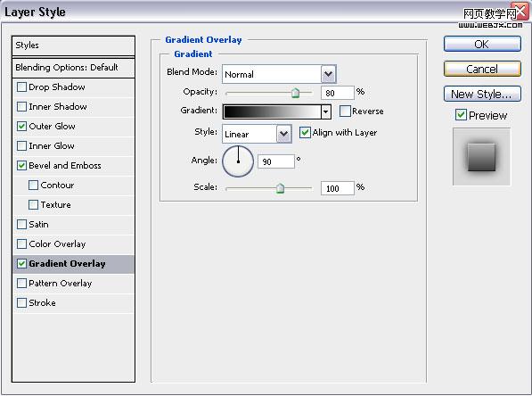This screenshot has height=396, width=532.
Task: Uncheck the Gradient Overlay checkbox
Action: click(x=21, y=263)
